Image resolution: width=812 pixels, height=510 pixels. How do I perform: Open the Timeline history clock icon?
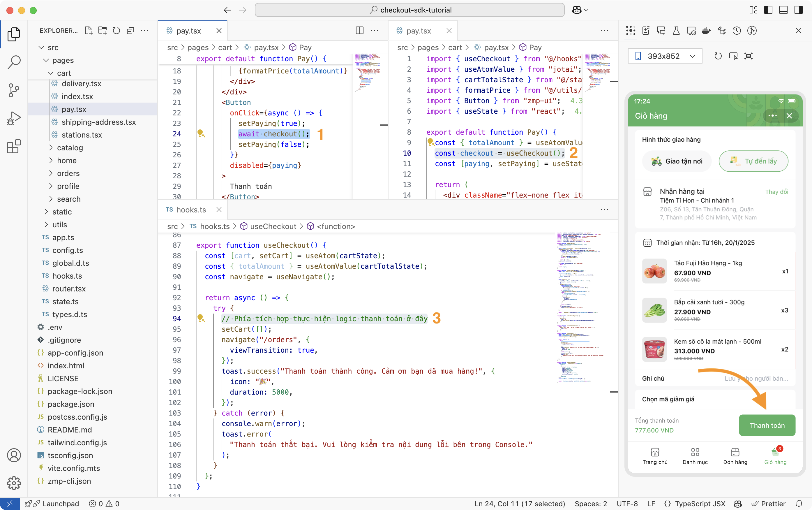737,31
